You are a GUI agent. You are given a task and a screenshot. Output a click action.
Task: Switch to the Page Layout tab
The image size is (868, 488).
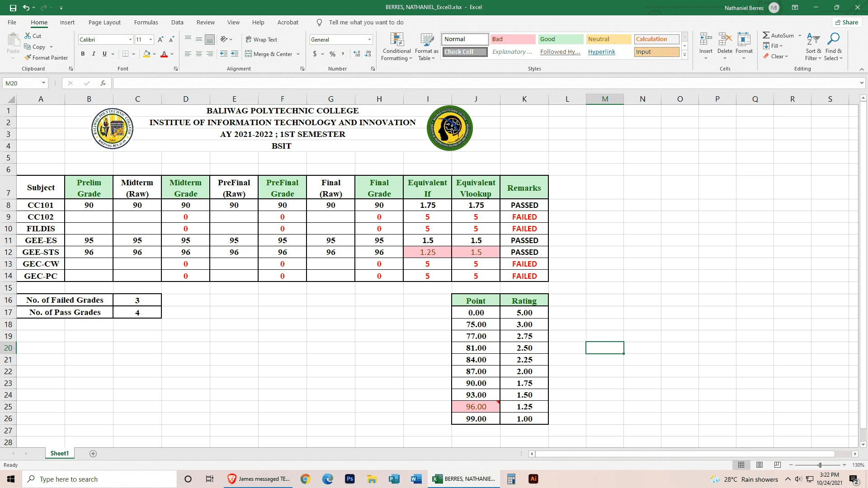(x=104, y=22)
